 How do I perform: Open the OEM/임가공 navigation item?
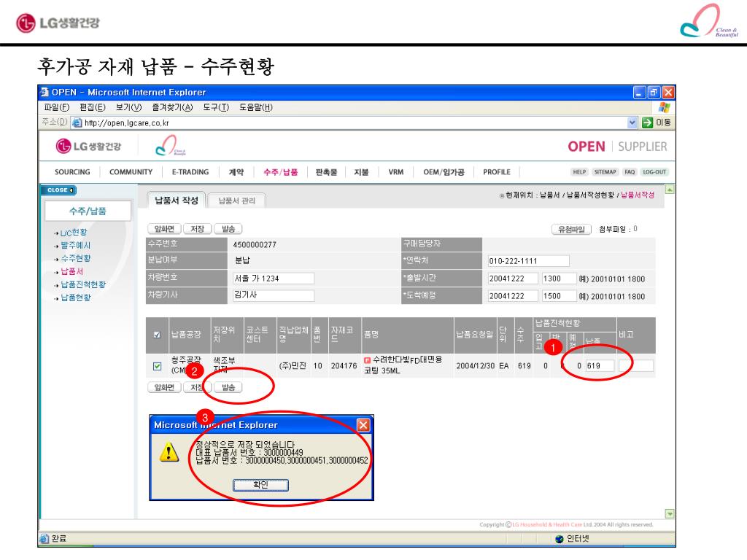(444, 172)
